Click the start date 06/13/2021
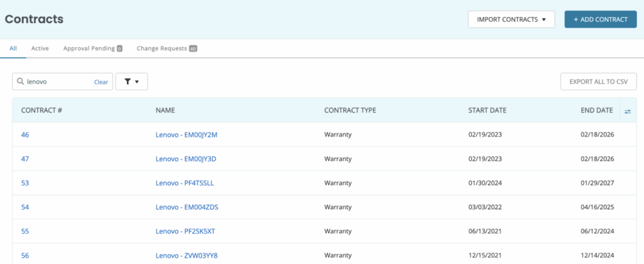This screenshot has height=264, width=644. pos(485,231)
